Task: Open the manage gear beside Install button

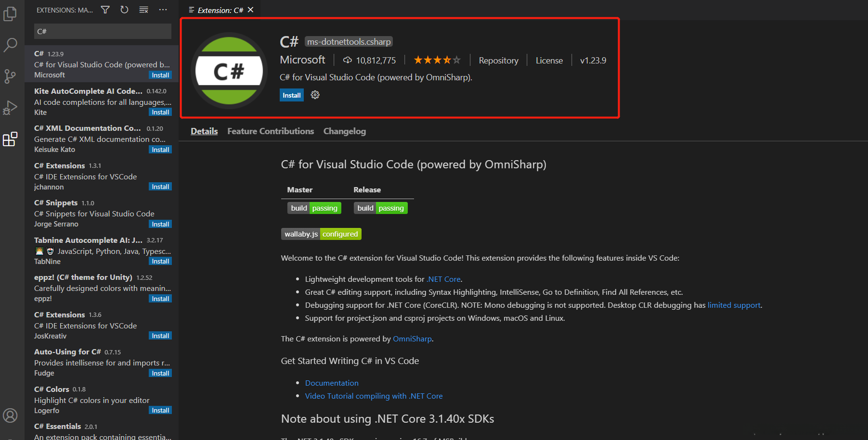Action: [315, 95]
